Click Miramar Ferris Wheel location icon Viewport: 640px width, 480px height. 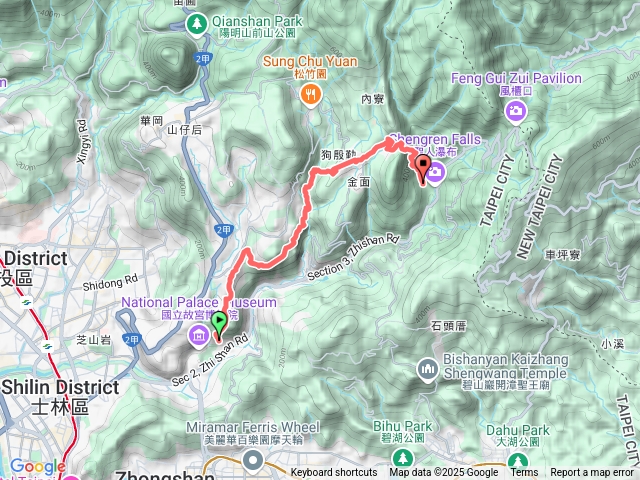point(253,460)
